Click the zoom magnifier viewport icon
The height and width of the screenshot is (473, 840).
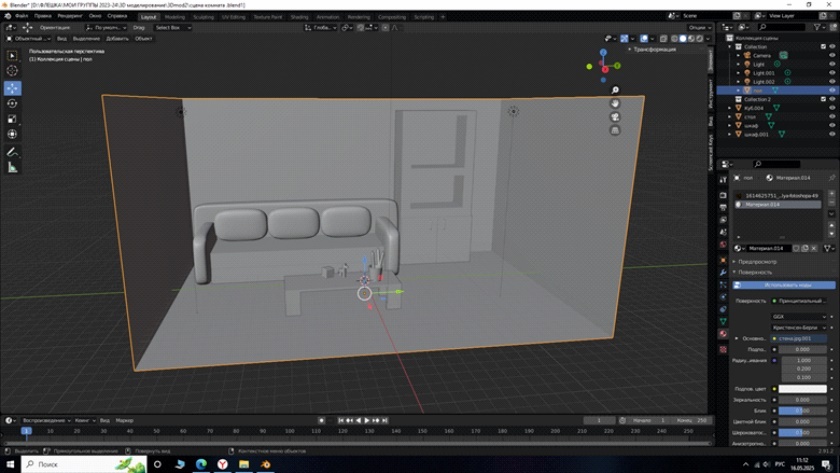(615, 90)
